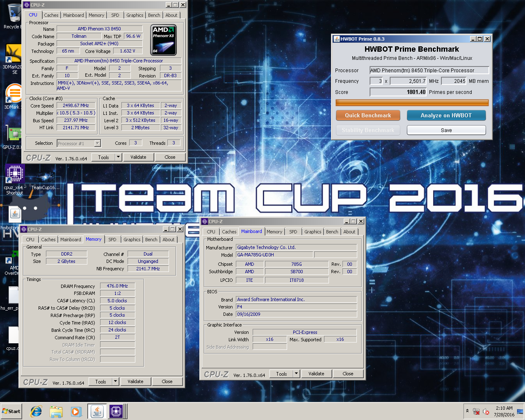Open SPD tab in top CPU-Z window
This screenshot has height=420, width=525.
(115, 15)
